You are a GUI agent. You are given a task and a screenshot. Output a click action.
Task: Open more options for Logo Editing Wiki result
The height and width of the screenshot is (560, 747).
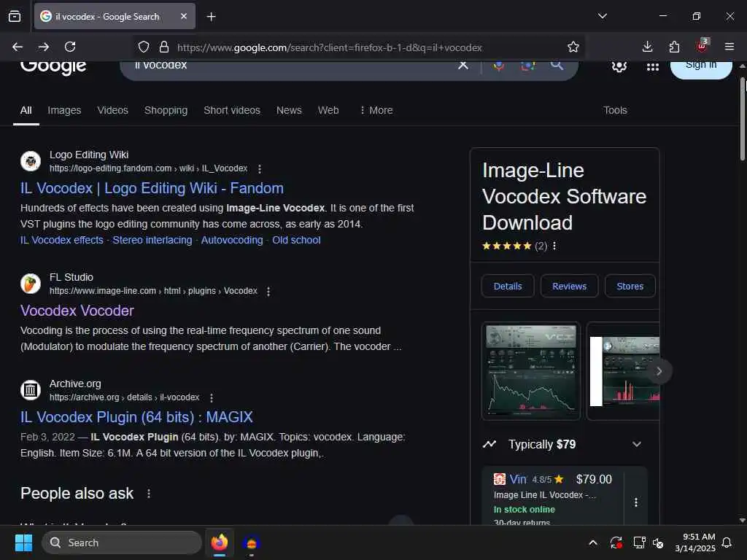260,168
